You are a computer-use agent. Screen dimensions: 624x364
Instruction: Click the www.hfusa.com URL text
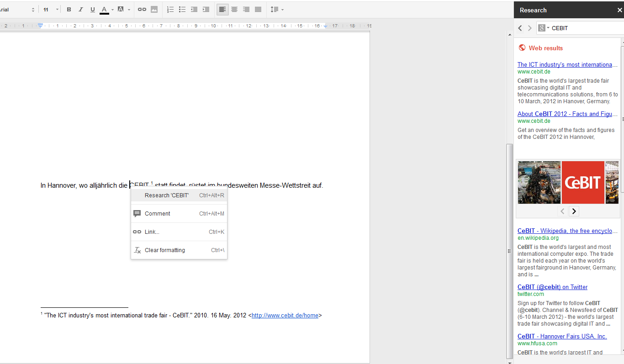[538, 343]
